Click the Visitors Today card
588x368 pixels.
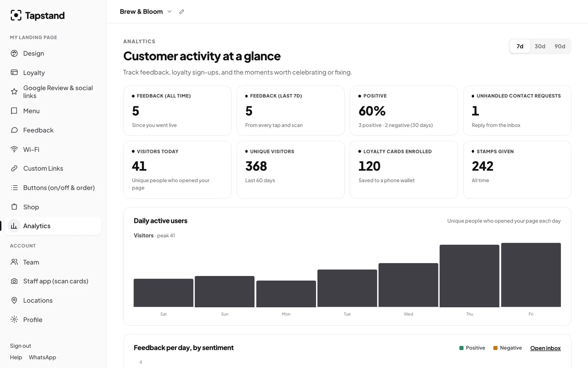point(177,170)
